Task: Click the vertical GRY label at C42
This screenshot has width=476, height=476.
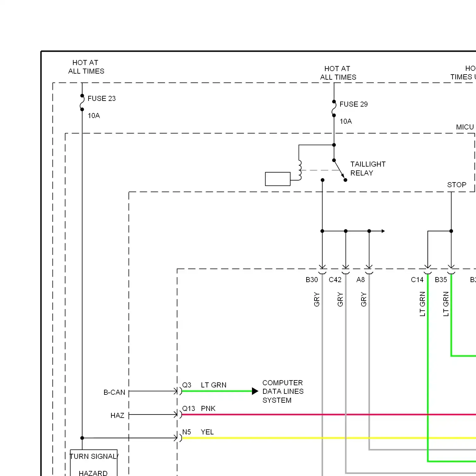Action: tap(340, 300)
